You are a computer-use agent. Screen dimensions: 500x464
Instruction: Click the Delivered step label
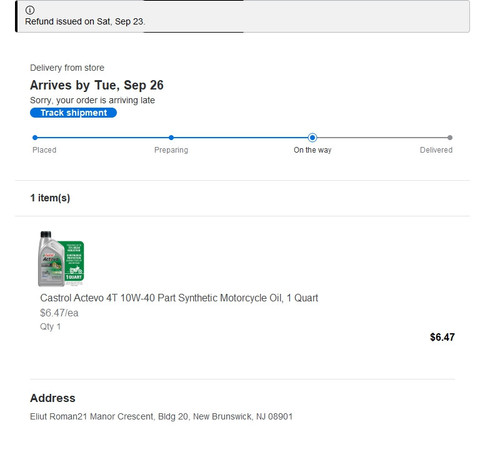click(x=436, y=150)
